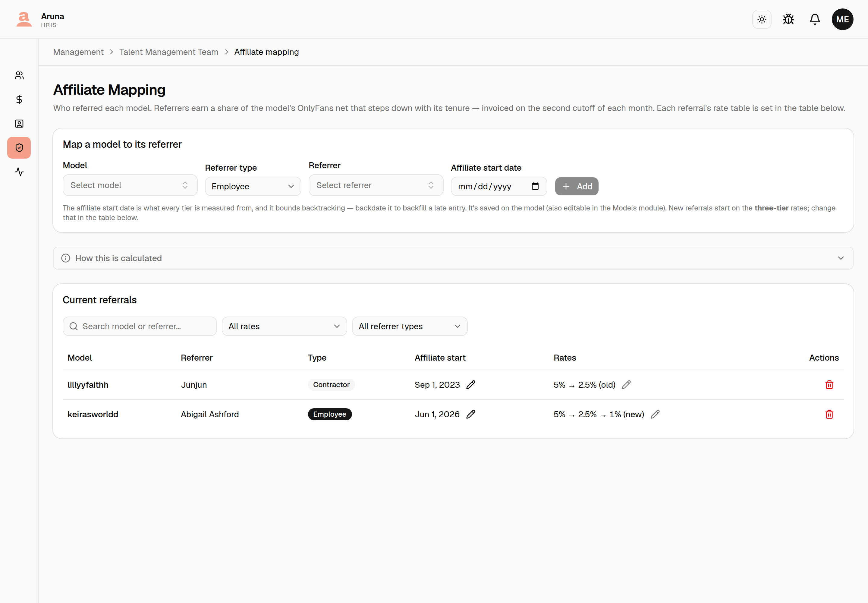Expand How this is calculated section
The image size is (868, 603).
453,258
